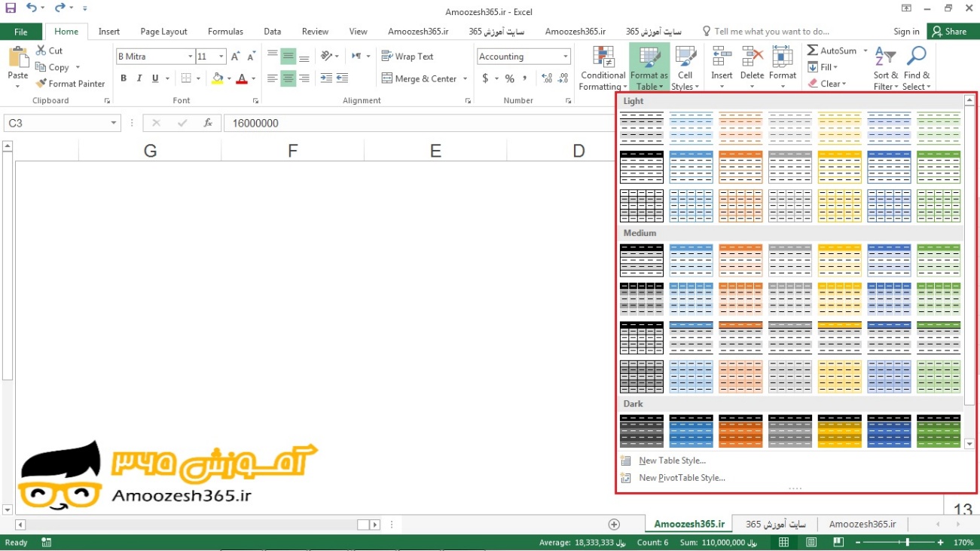Image resolution: width=980 pixels, height=551 pixels.
Task: Toggle Middle Align vertical alignment
Action: (x=289, y=57)
